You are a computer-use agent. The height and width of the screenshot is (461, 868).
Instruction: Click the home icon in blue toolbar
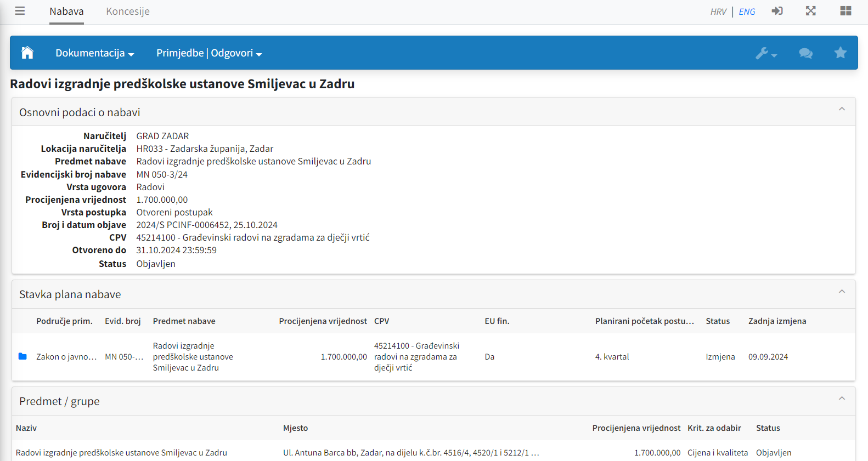tap(27, 53)
